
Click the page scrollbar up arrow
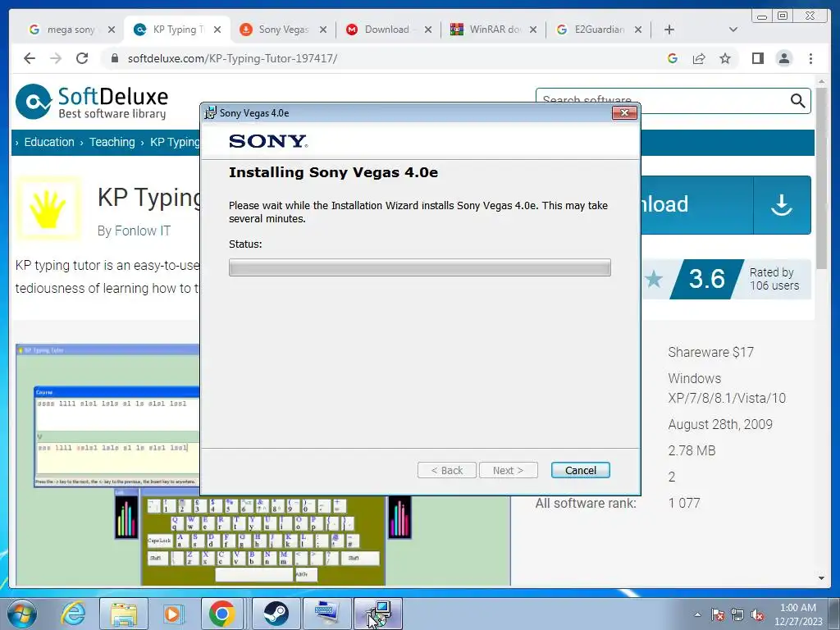(x=821, y=81)
